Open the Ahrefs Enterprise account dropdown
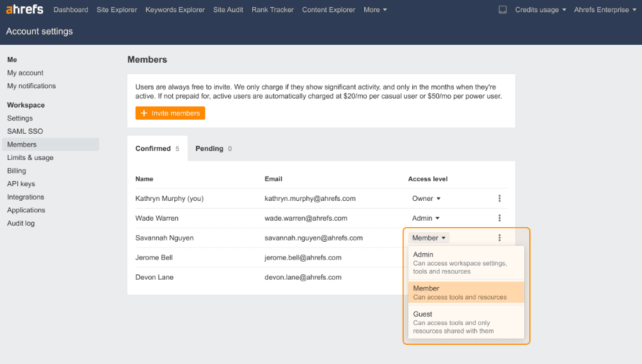The width and height of the screenshot is (642, 364). click(x=605, y=10)
